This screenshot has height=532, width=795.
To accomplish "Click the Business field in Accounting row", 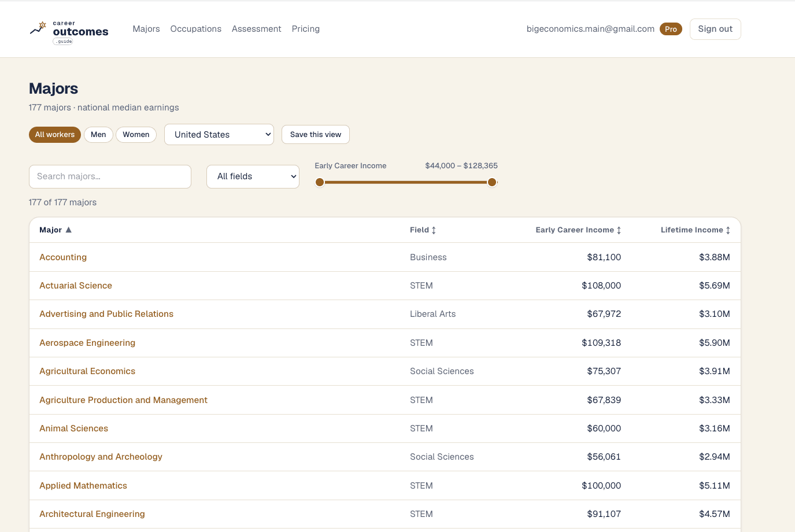I will tap(428, 257).
